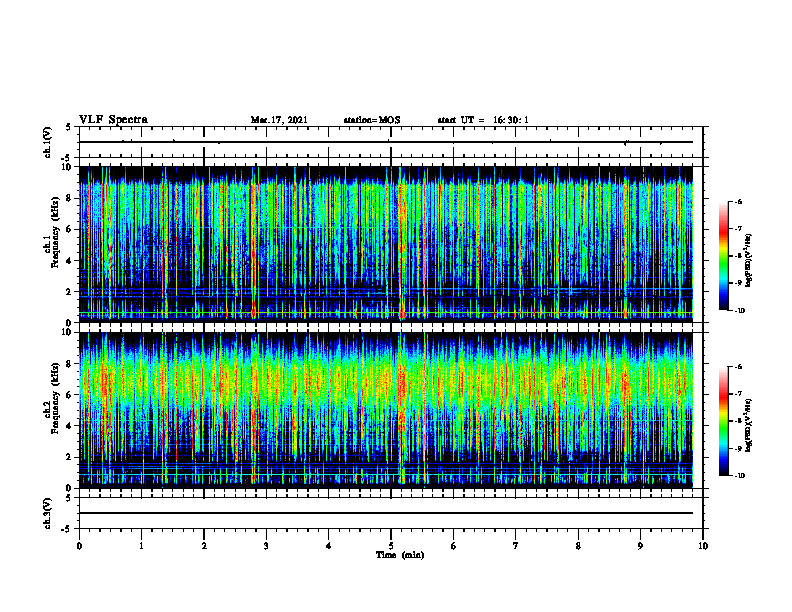792x612 pixels.
Task: Click the ch.1 frequency axis '6' tick label
Action: pos(70,229)
